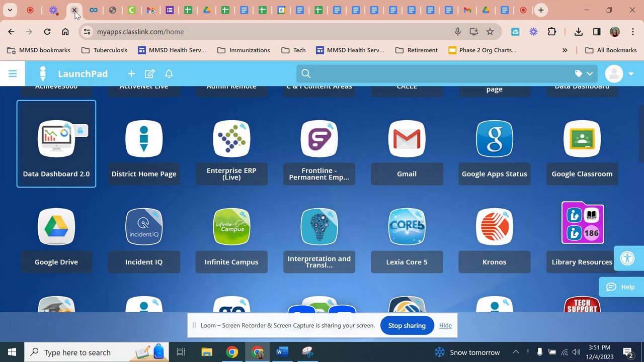This screenshot has height=362, width=644.
Task: Show hidden system tray icons
Action: click(516, 352)
